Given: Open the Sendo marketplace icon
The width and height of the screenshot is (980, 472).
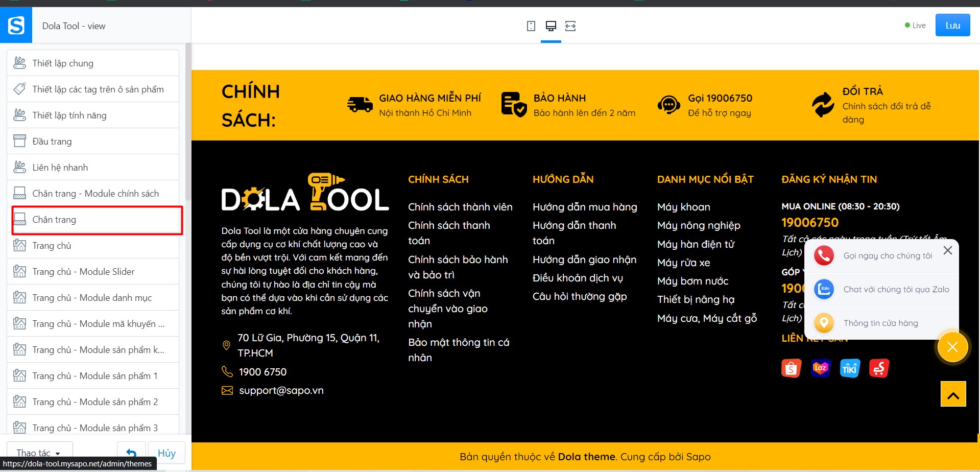Looking at the screenshot, I should (x=879, y=368).
